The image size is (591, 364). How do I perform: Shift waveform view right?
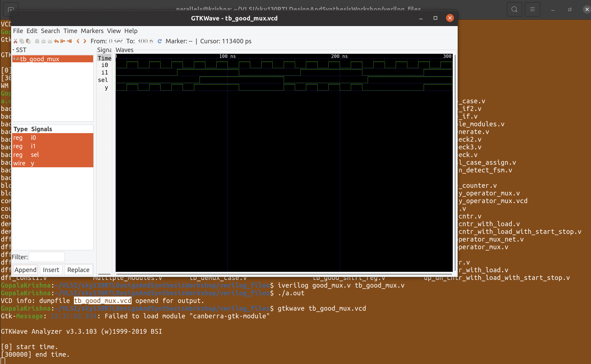(85, 41)
